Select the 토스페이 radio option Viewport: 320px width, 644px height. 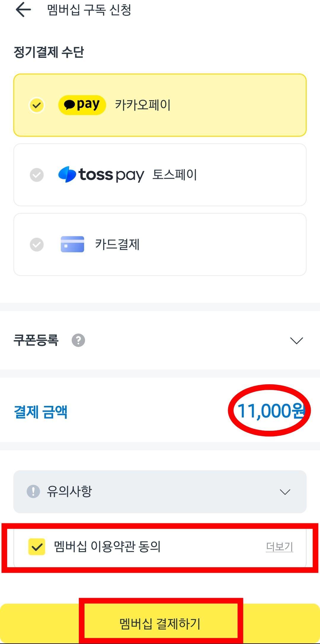click(37, 175)
